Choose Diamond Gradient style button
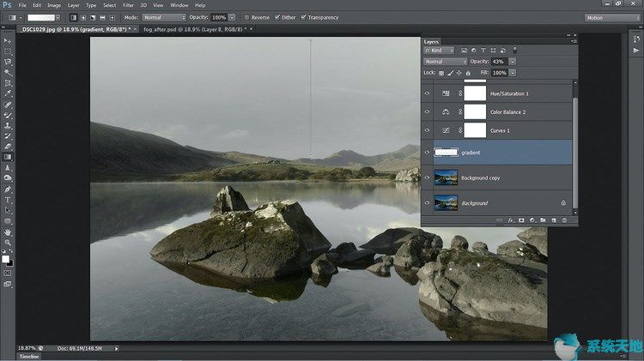This screenshot has width=644, height=361. coord(112,18)
